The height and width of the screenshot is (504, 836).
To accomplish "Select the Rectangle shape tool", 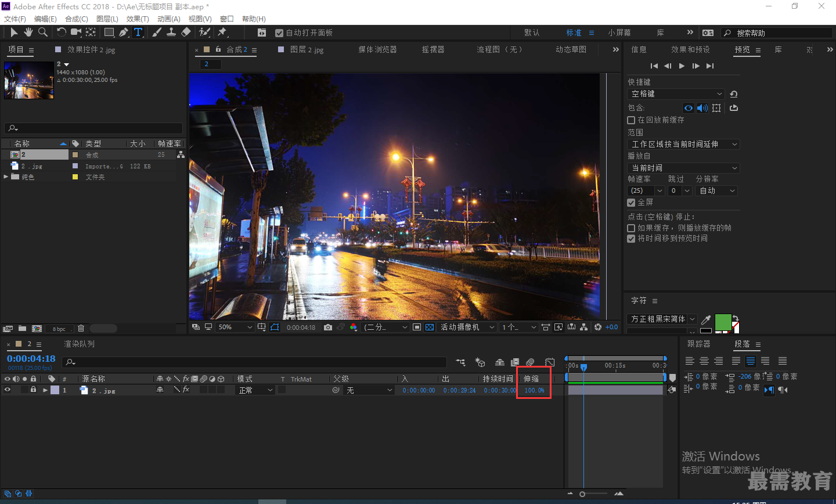I will pos(109,33).
